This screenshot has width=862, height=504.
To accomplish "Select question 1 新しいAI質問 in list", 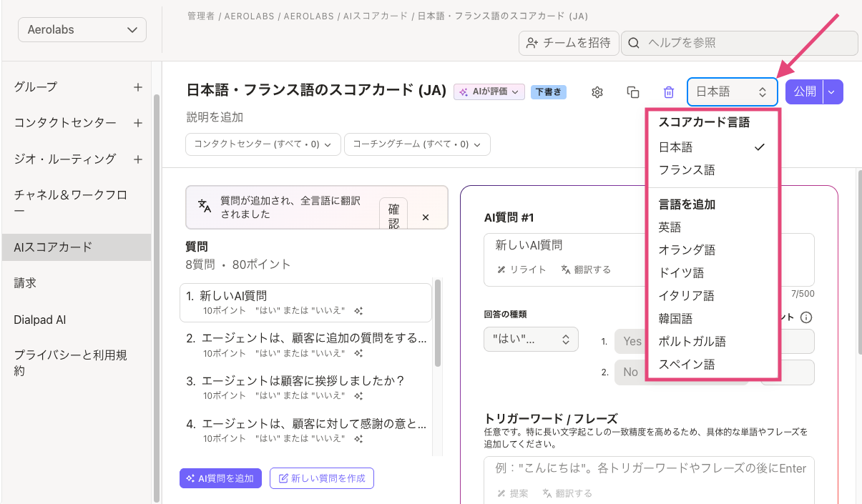I will [x=305, y=302].
